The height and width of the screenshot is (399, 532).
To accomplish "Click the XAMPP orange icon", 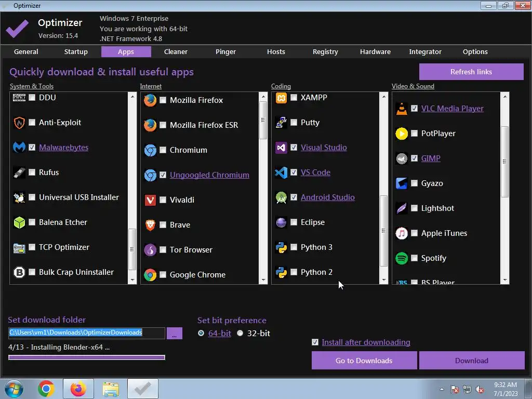I will tap(281, 98).
